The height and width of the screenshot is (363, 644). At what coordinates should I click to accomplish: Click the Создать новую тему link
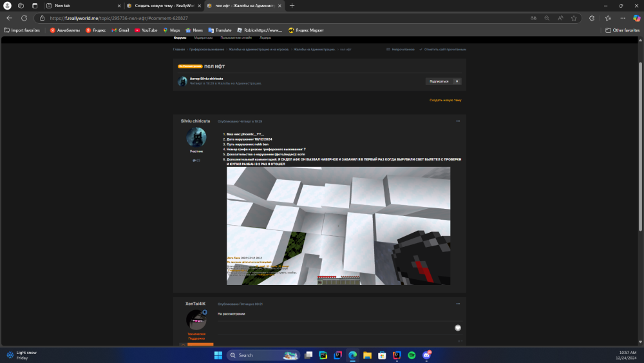coord(445,101)
